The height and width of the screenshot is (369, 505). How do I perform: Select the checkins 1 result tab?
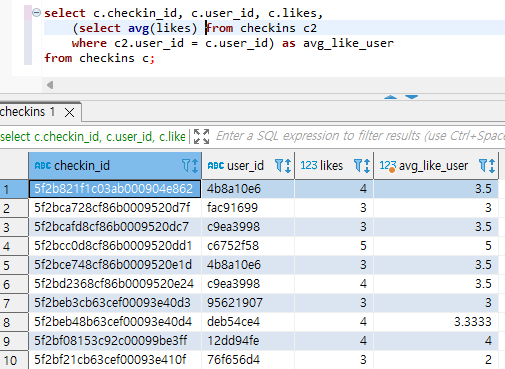coord(27,112)
